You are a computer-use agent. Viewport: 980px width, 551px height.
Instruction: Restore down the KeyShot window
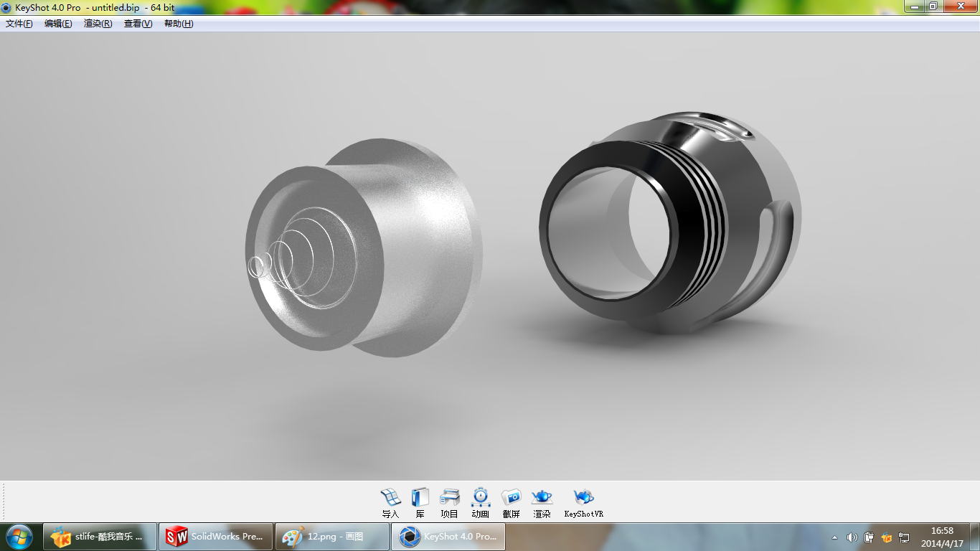(933, 6)
